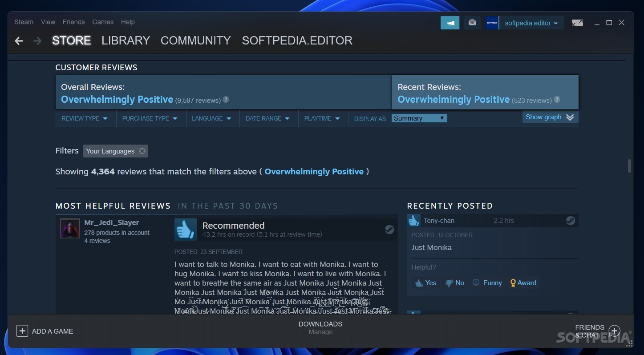Open Mr_Jedi_Slayer's profile name link
Viewport: 644px width, 355px height.
tap(112, 222)
